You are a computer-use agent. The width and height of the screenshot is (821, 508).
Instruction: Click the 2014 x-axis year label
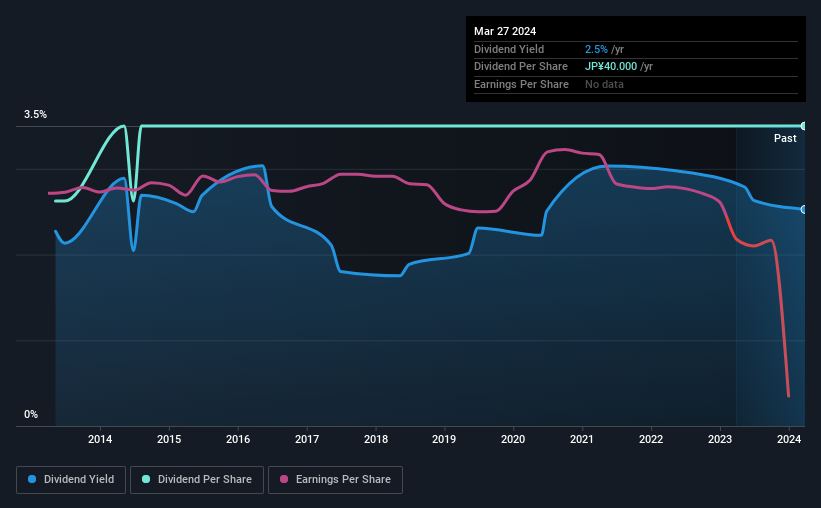pyautogui.click(x=100, y=439)
